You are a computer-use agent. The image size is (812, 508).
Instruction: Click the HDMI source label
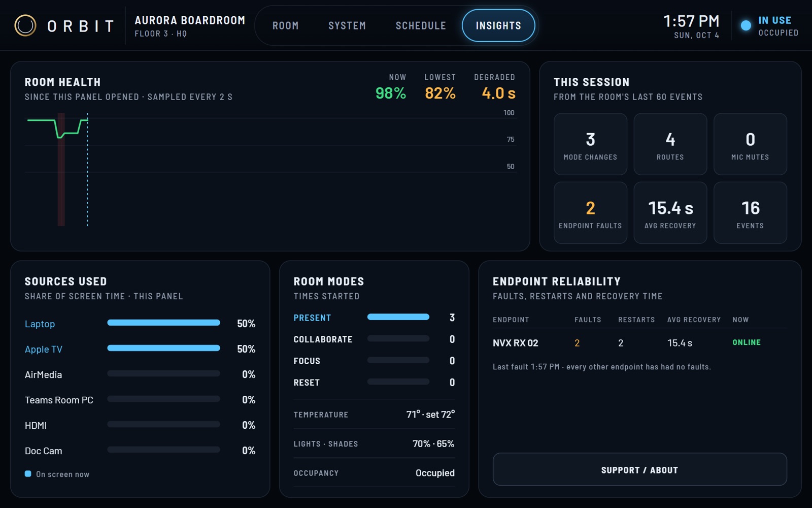(36, 425)
